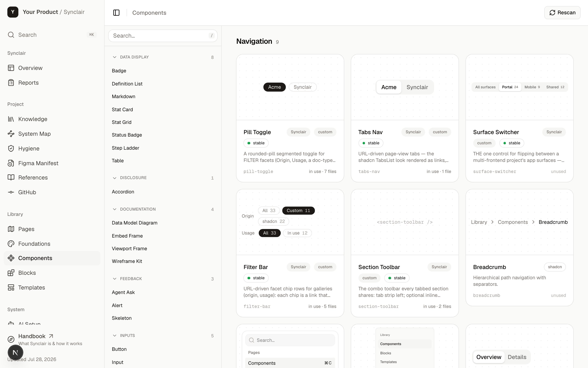
Task: Toggle the In use 12 usage chip
Action: tap(297, 233)
